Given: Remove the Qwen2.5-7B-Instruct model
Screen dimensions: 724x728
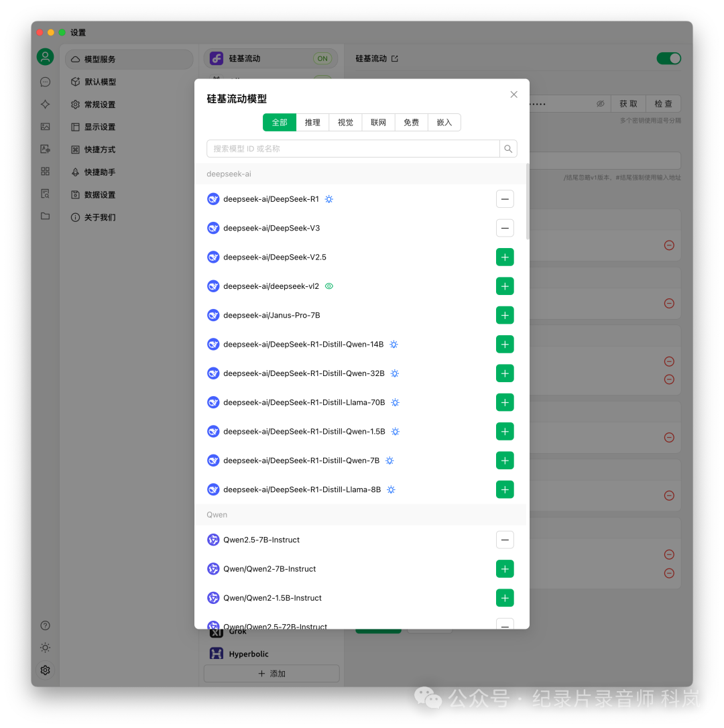Looking at the screenshot, I should click(505, 540).
